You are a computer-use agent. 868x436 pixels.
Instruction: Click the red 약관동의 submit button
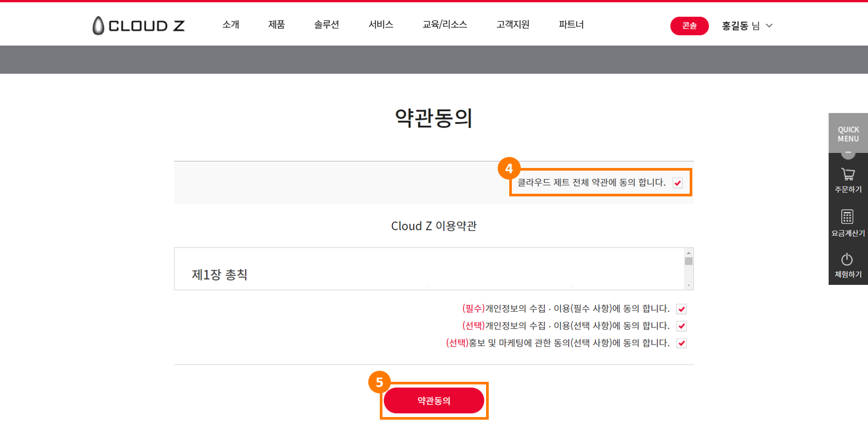(x=434, y=401)
